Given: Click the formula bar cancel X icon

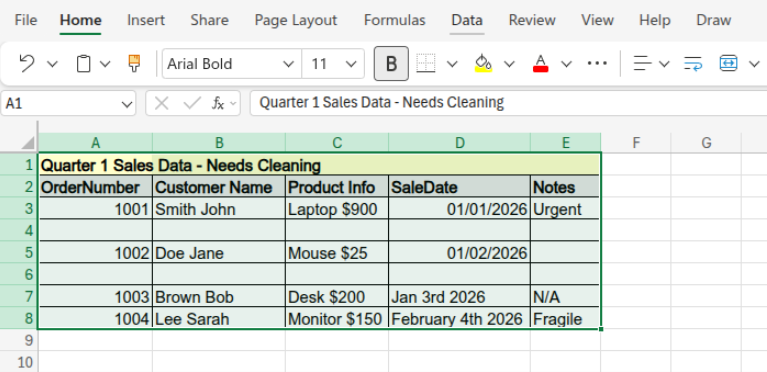Looking at the screenshot, I should 161,103.
